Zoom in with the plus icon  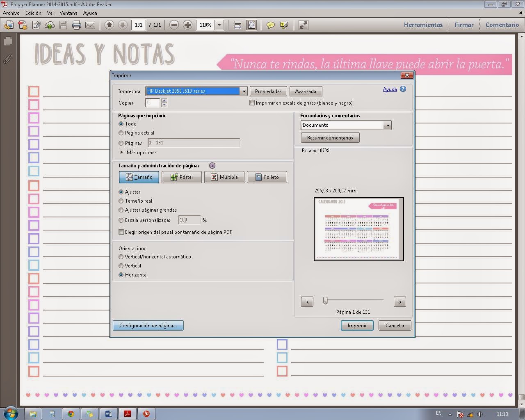(x=187, y=25)
